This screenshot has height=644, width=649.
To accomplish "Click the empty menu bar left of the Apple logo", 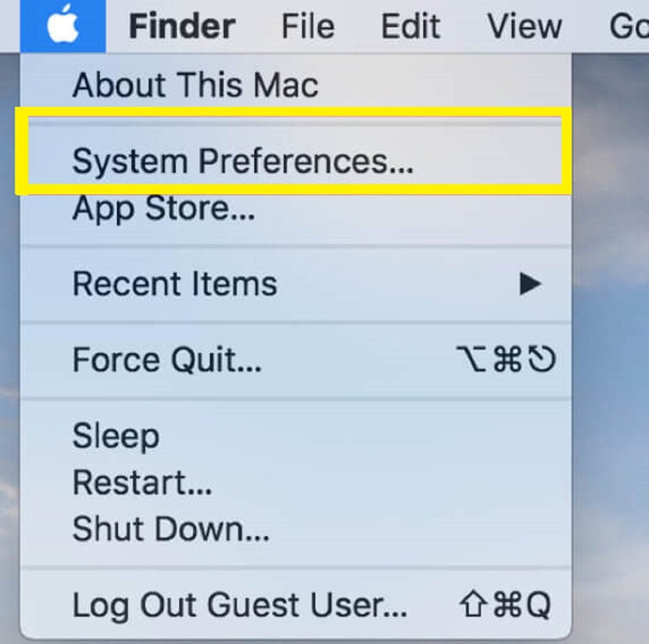I will coord(10,25).
